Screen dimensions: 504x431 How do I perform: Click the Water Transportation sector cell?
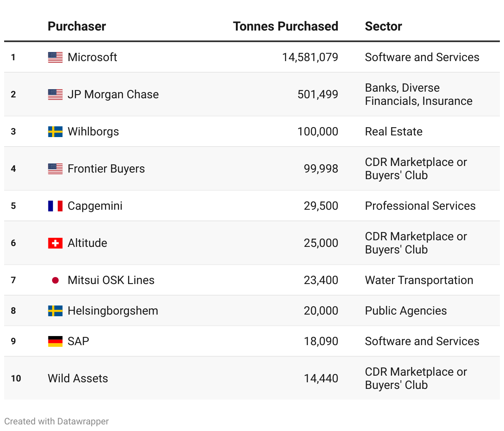coord(419,280)
